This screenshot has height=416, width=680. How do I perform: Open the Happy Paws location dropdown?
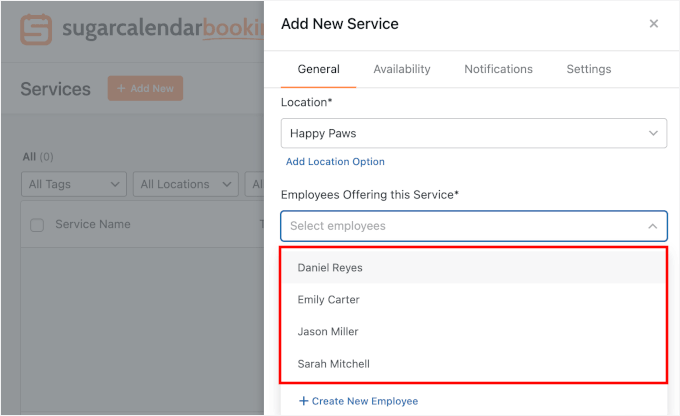[474, 133]
